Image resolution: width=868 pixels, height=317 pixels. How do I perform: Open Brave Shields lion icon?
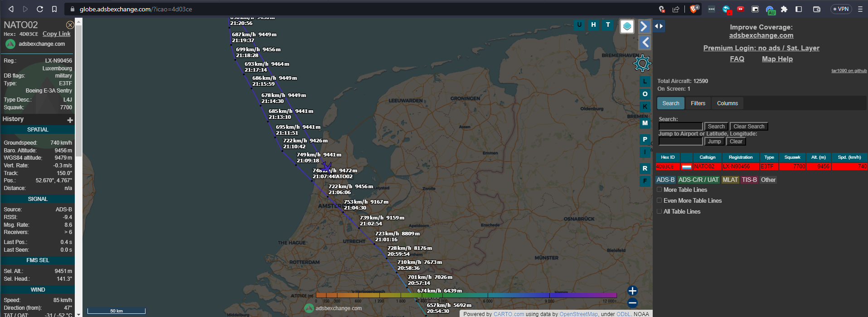[x=693, y=9]
